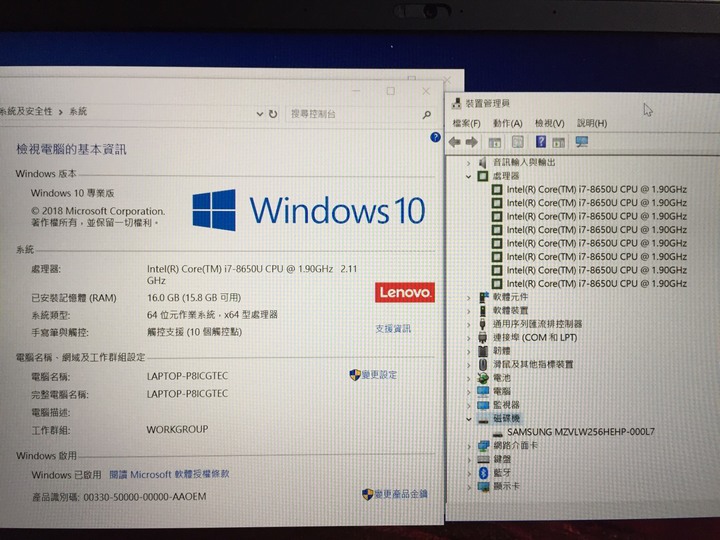Expand the 韌體 tree node
Screen dimensions: 720x540
pyautogui.click(x=468, y=352)
